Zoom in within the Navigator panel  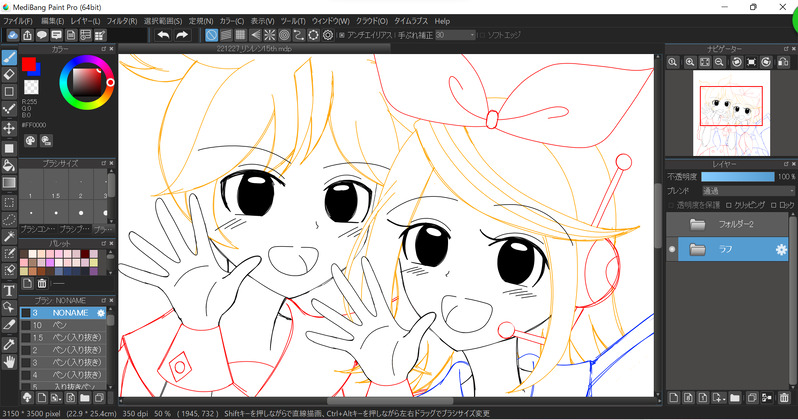point(690,62)
